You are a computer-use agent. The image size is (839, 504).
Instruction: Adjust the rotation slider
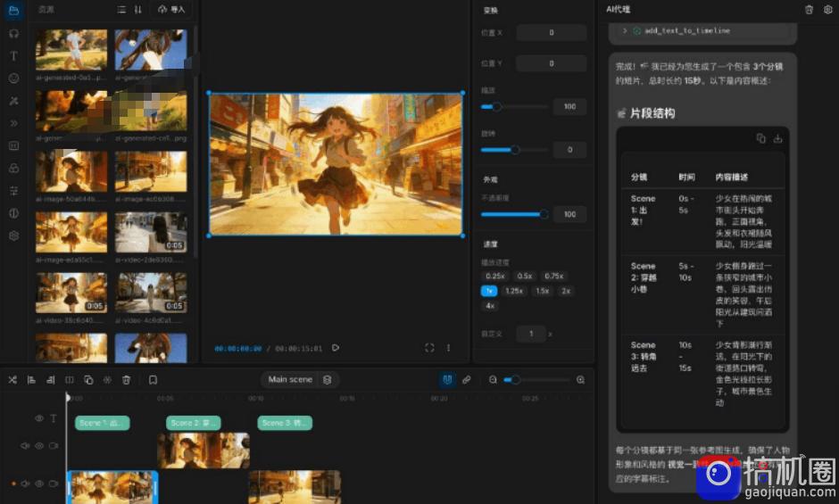point(514,150)
